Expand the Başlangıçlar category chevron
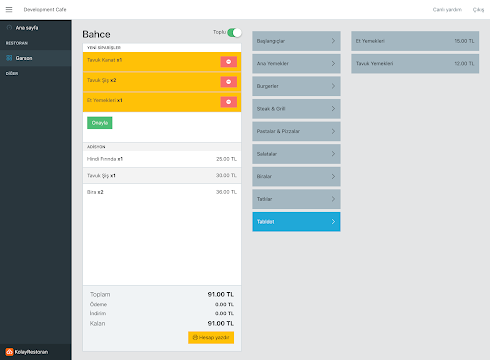490x360 pixels. pyautogui.click(x=333, y=41)
